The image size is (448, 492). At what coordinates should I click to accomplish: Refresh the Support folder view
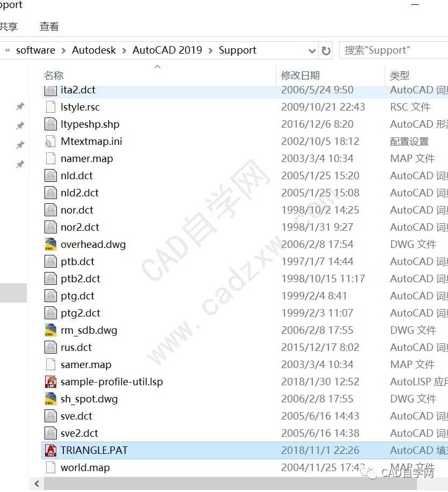[326, 50]
